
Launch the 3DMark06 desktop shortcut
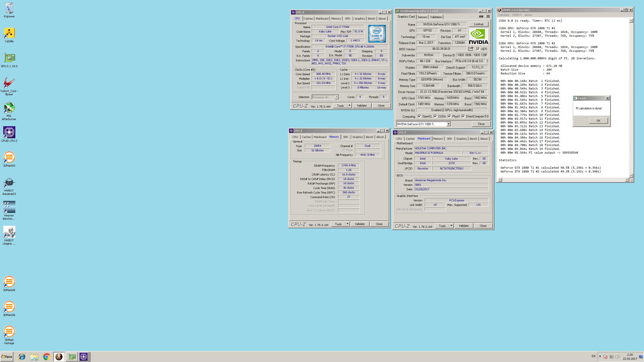pos(9,309)
